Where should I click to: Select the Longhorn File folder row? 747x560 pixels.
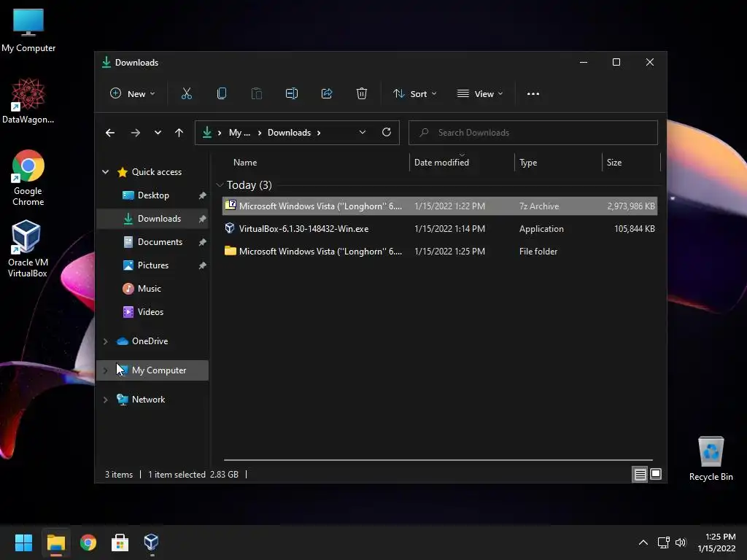pyautogui.click(x=440, y=252)
